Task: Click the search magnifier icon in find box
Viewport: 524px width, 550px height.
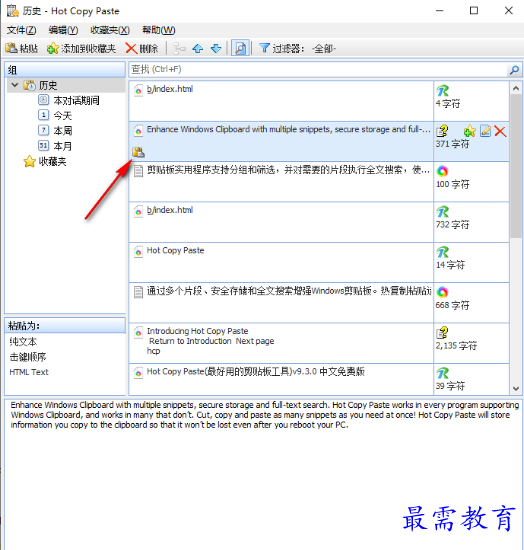Action: coord(514,70)
